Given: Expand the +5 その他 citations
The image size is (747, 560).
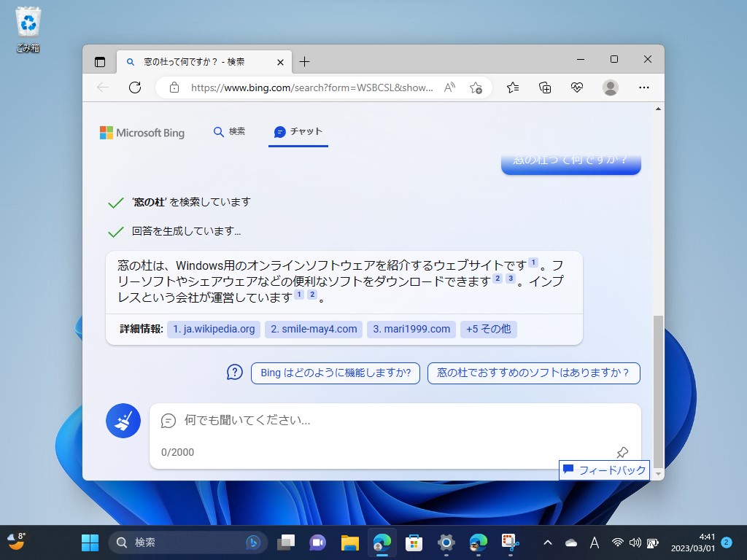Looking at the screenshot, I should tap(488, 329).
